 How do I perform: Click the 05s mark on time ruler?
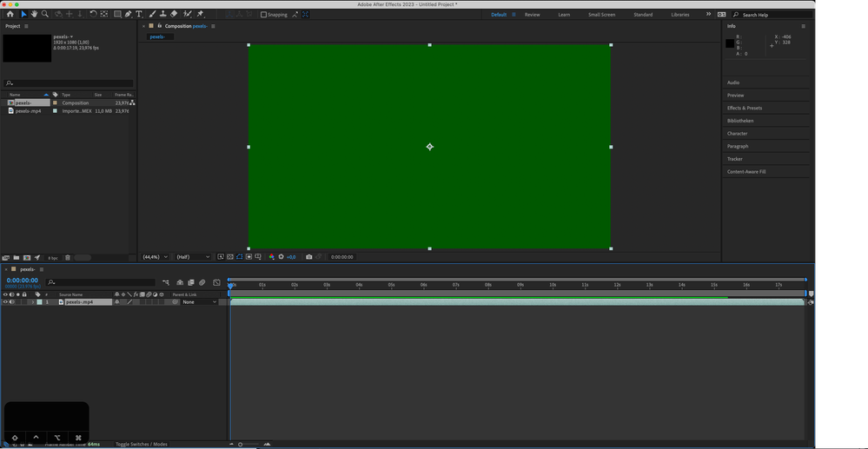391,285
